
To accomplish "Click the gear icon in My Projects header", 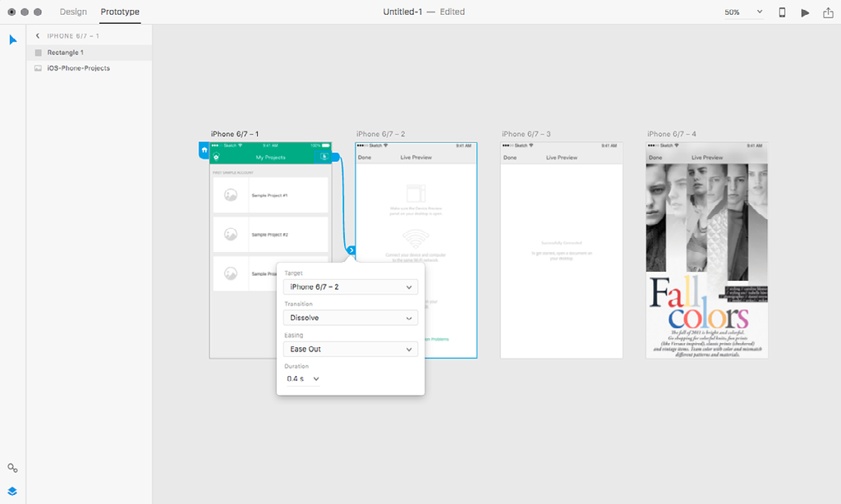I will (216, 157).
